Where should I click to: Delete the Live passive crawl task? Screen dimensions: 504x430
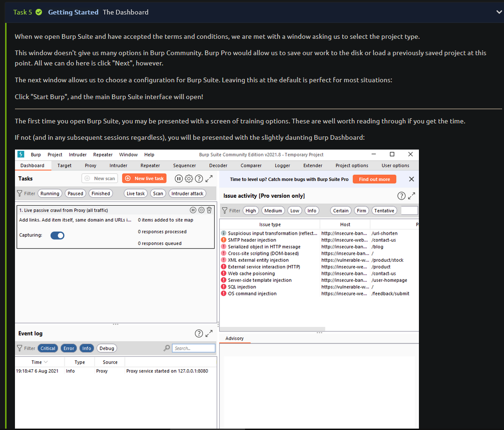[x=209, y=210]
